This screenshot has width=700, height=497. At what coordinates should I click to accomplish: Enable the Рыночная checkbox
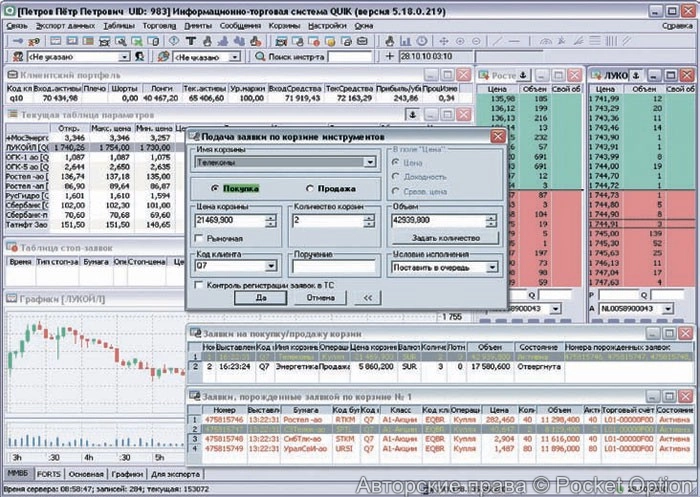coord(198,239)
